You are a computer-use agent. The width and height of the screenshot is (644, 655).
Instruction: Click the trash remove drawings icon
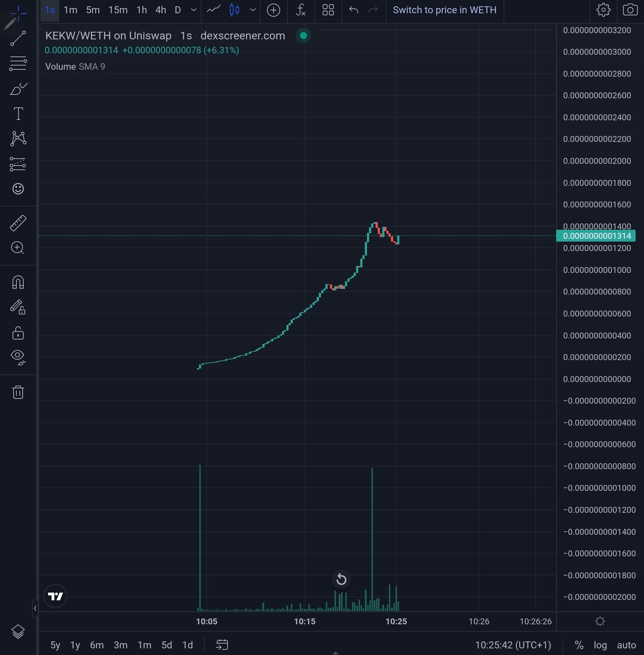click(x=18, y=392)
